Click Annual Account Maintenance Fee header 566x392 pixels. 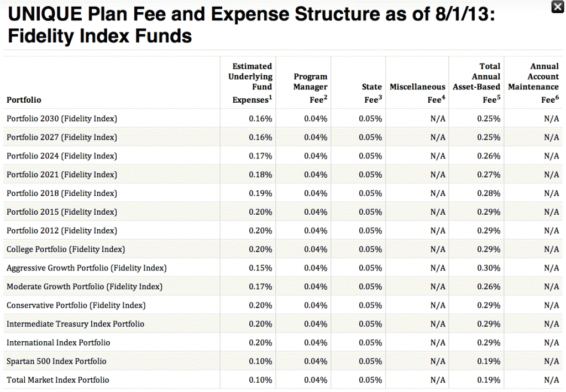(x=533, y=83)
